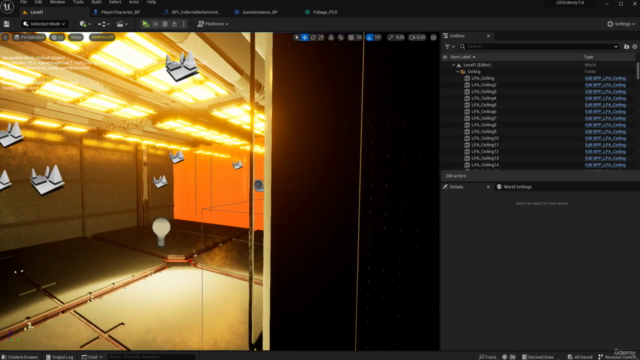
Task: Open Edit BPP_LPA_Ceiling link for LPA_Ceiling7
Action: coord(605,118)
